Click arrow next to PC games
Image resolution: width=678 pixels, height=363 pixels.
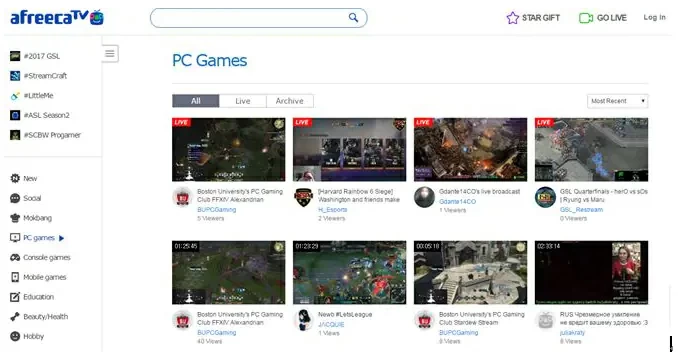[x=61, y=238]
